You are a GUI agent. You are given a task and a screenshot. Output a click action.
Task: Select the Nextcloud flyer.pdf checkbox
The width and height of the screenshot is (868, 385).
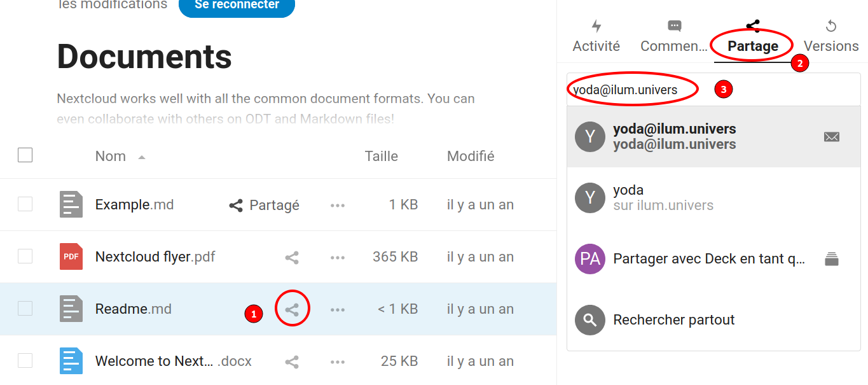pos(25,256)
